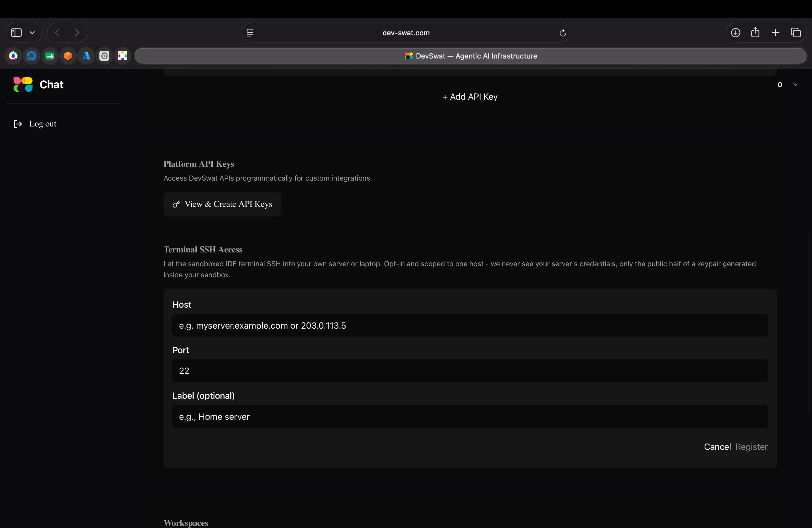This screenshot has width=812, height=528.
Task: Cancel the SSH host registration
Action: click(717, 447)
